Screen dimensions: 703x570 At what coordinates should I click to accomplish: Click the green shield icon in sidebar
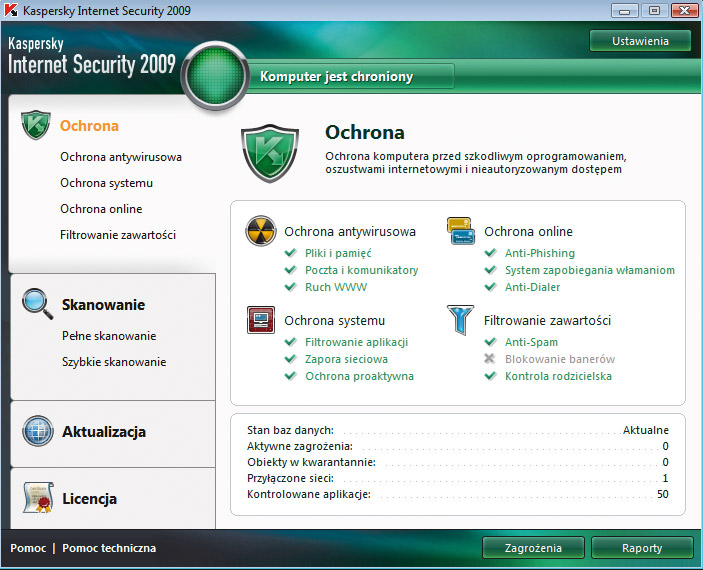pyautogui.click(x=37, y=127)
